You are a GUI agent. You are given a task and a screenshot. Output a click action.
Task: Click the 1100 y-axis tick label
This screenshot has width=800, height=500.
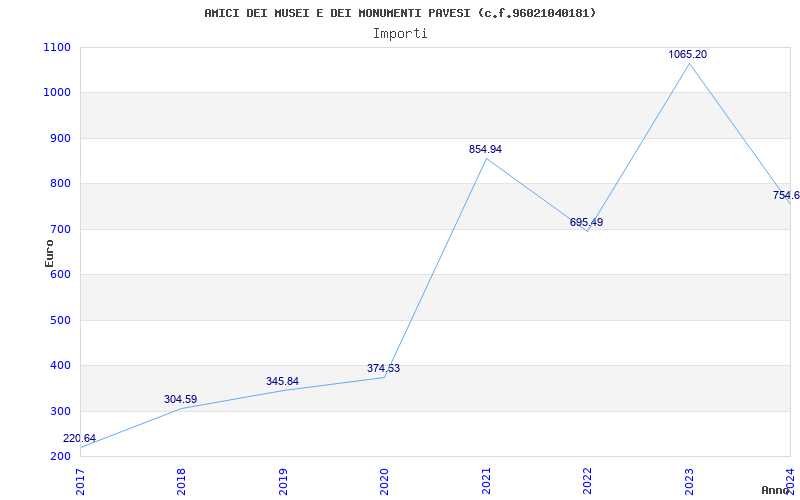pyautogui.click(x=57, y=47)
